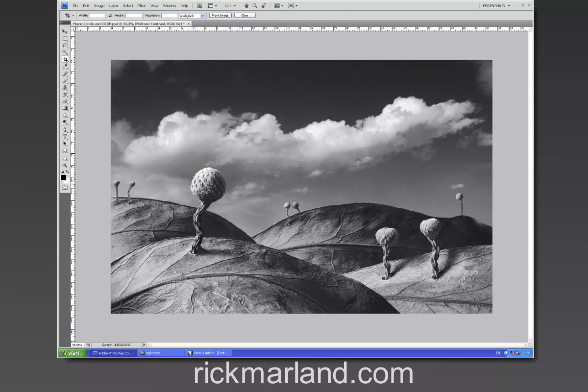Select the Gradient tool
Image resolution: width=588 pixels, height=392 pixels.
click(65, 109)
